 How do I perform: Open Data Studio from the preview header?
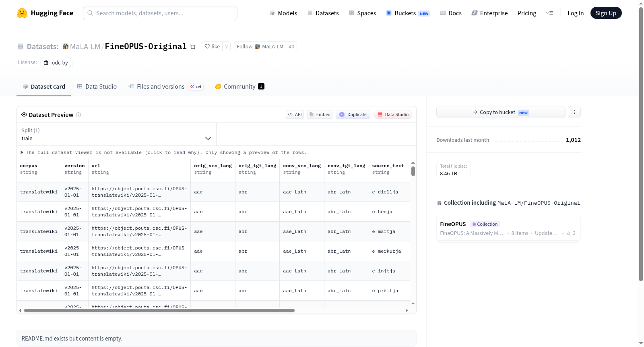tap(393, 114)
